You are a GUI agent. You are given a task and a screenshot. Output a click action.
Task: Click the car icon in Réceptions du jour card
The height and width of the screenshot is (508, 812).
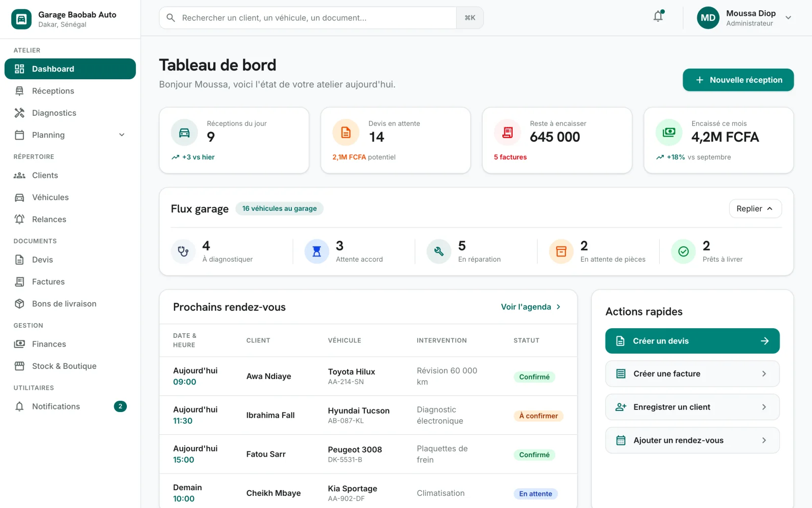pyautogui.click(x=184, y=132)
